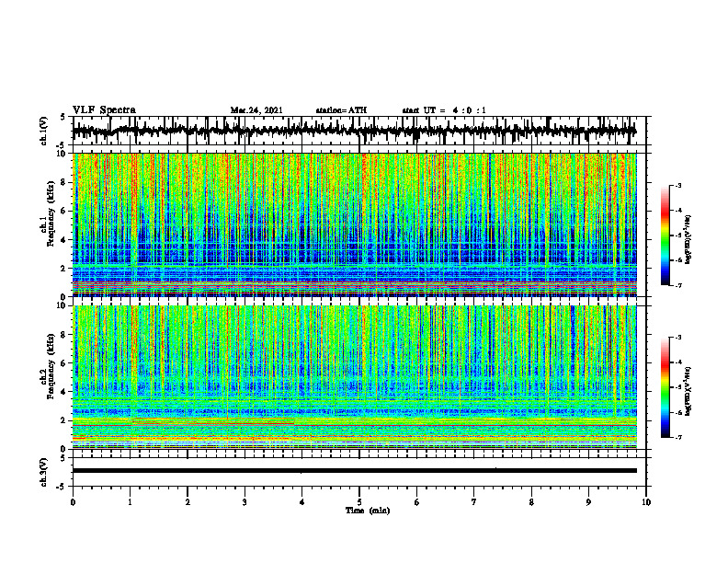Click the "Time (min)" x-axis label

click(x=368, y=511)
